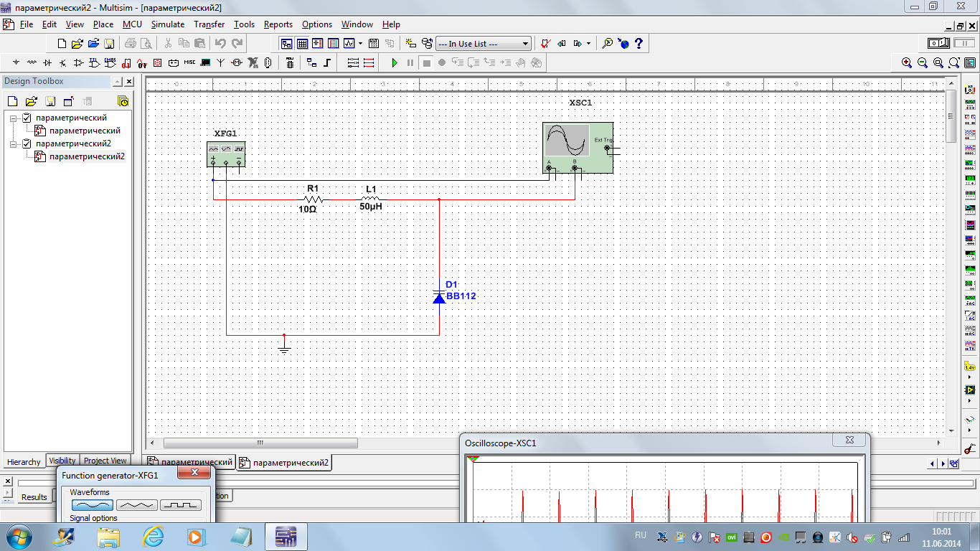Open the Reports menu
Image resolution: width=980 pixels, height=551 pixels.
(278, 24)
